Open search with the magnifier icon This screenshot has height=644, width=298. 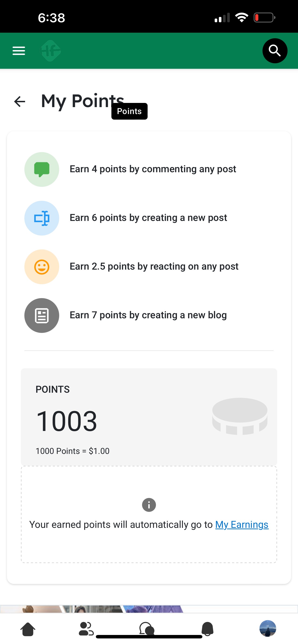[x=275, y=51]
